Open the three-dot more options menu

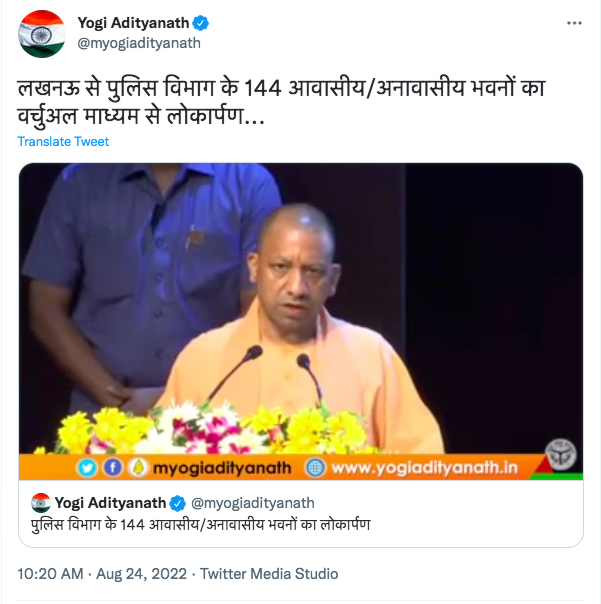(x=574, y=23)
